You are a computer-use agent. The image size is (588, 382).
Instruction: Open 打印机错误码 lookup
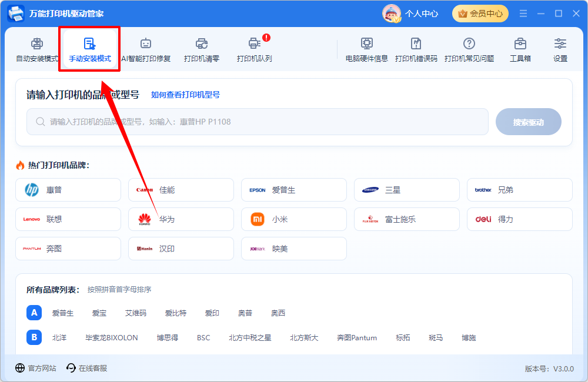point(416,50)
